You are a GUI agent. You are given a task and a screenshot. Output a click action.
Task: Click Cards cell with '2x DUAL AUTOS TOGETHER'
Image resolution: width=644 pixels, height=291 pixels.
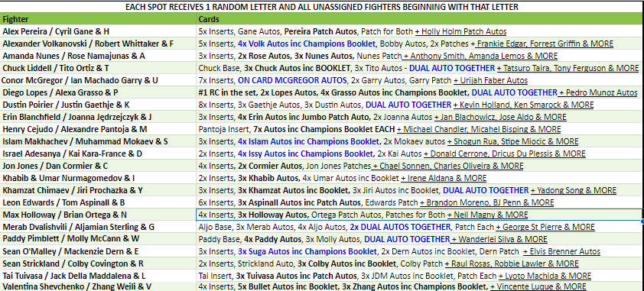coord(420,227)
